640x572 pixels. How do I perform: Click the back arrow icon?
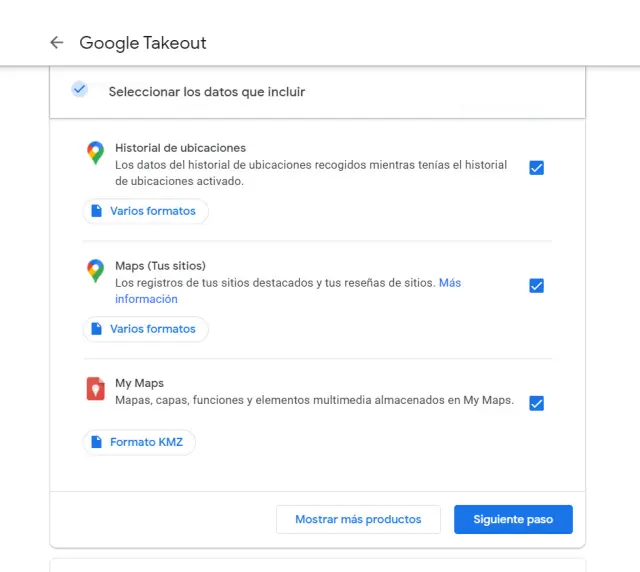tap(57, 43)
